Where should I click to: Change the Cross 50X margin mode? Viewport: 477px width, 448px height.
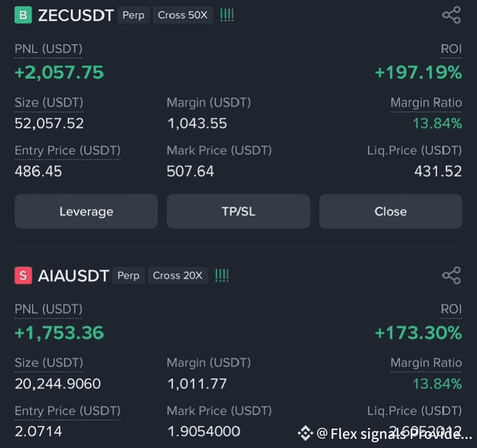tap(182, 15)
